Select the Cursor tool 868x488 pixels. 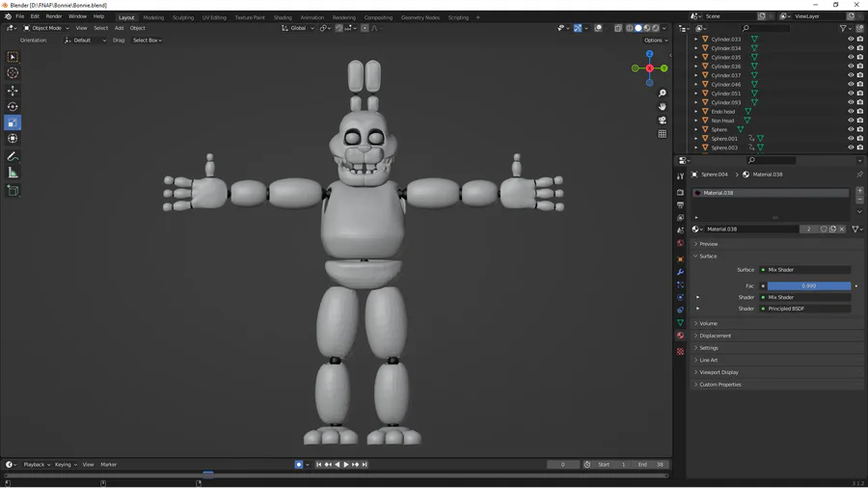coord(13,73)
